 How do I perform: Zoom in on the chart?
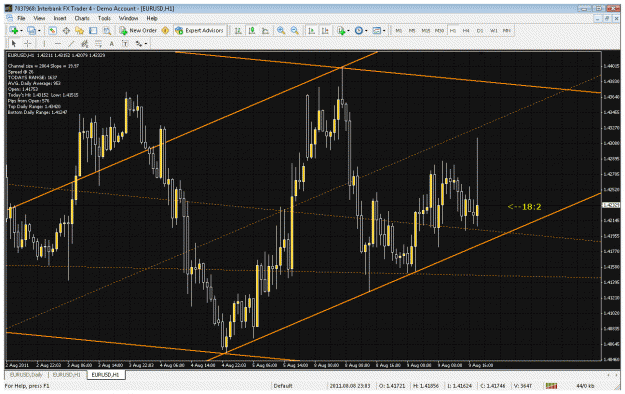coord(281,31)
